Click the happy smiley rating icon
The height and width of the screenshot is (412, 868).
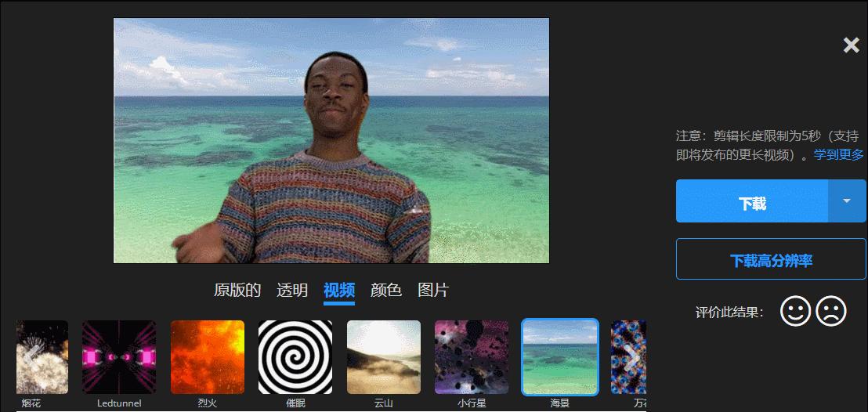pyautogui.click(x=795, y=312)
